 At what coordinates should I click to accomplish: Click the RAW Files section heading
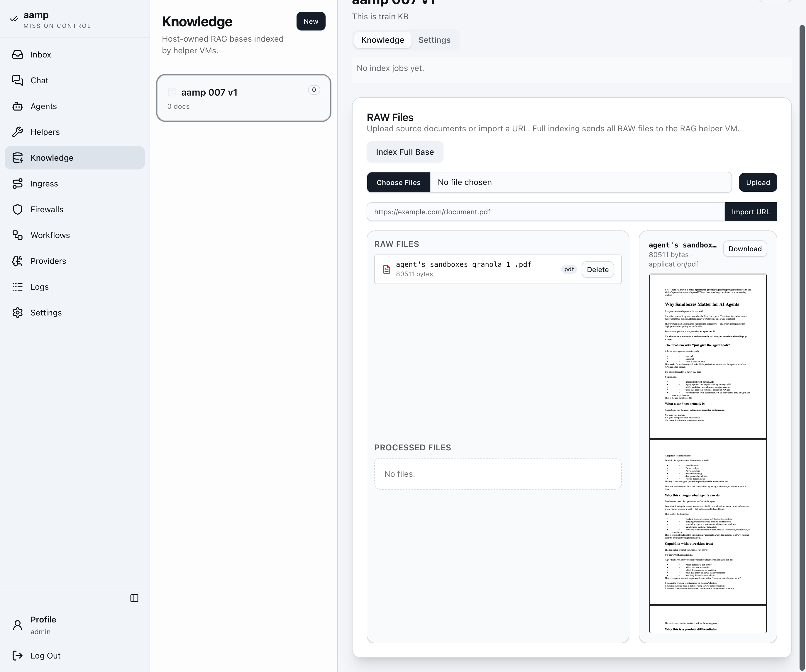390,117
